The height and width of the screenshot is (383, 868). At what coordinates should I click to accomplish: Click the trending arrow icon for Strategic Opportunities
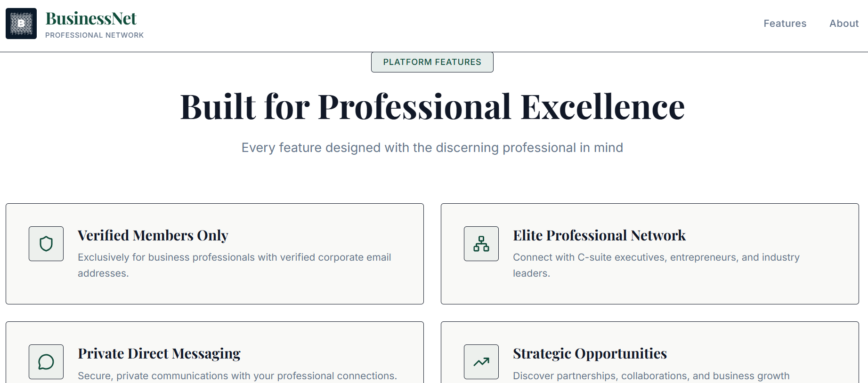(481, 362)
